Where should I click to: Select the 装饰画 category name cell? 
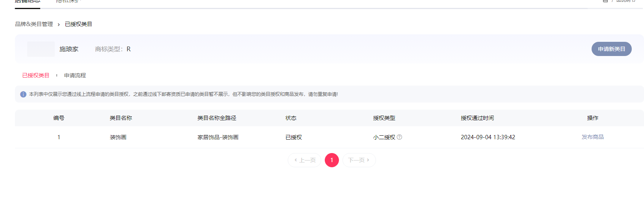[x=118, y=137]
